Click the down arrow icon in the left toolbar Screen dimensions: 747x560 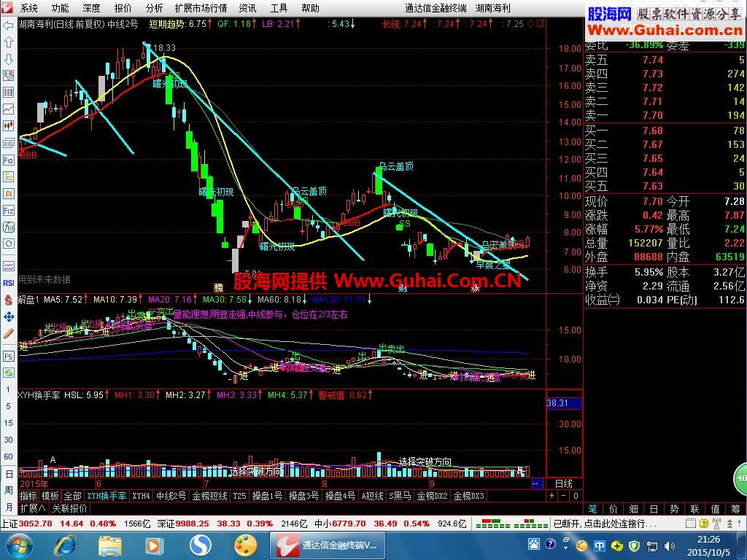pos(8,59)
